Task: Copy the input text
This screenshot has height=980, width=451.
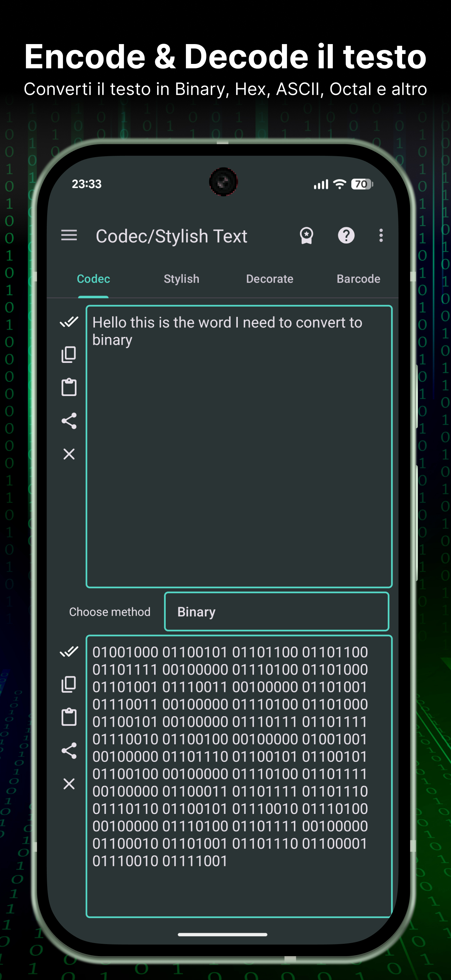Action: point(69,355)
